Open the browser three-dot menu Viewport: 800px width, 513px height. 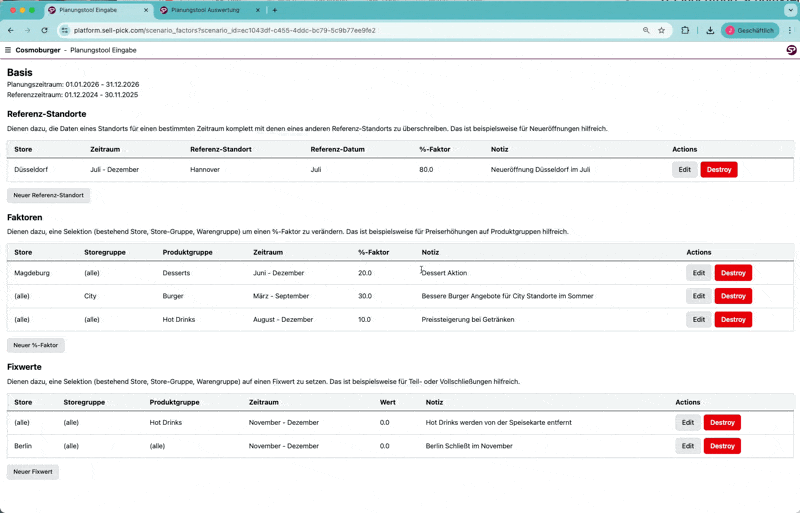[x=790, y=31]
